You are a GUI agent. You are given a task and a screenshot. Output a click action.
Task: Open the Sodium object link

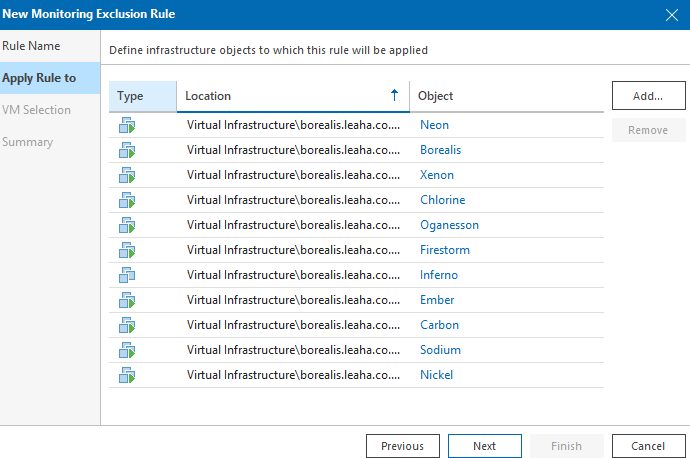coord(440,350)
